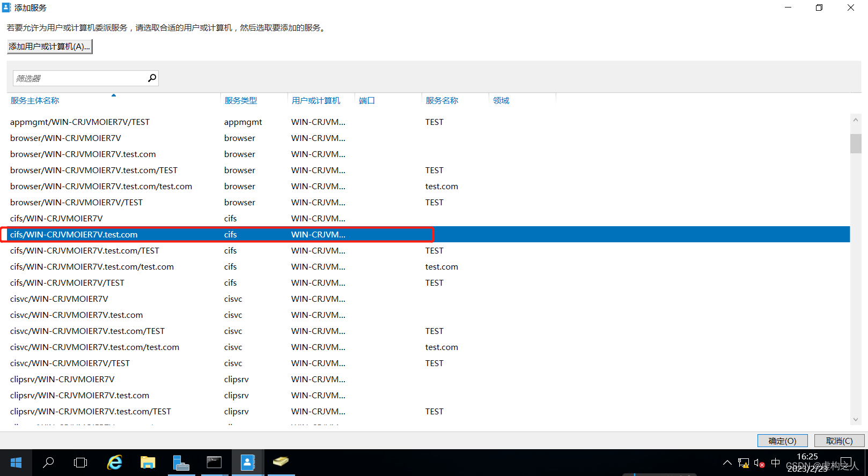
Task: Select browser/WIN-CRJVMOIER7V.test.com row
Action: click(x=428, y=154)
